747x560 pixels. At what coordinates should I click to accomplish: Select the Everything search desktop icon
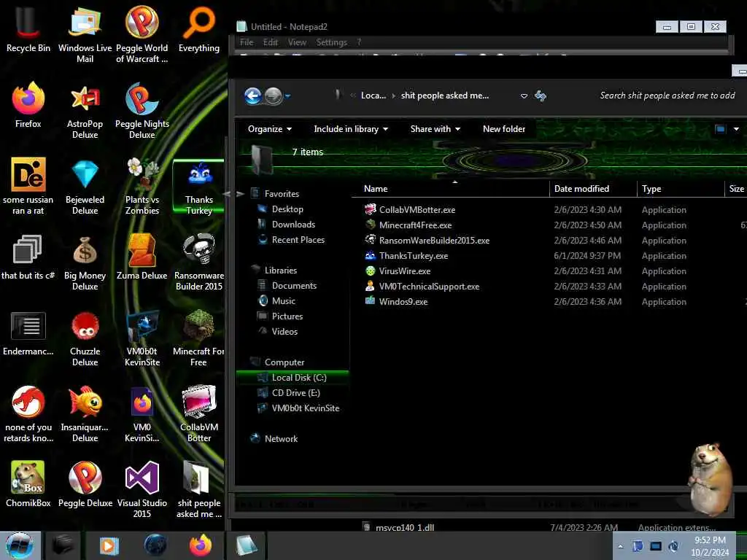click(x=199, y=29)
